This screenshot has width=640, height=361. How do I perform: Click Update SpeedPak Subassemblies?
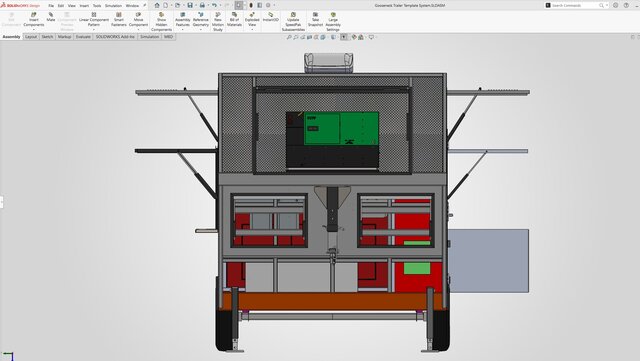point(293,22)
